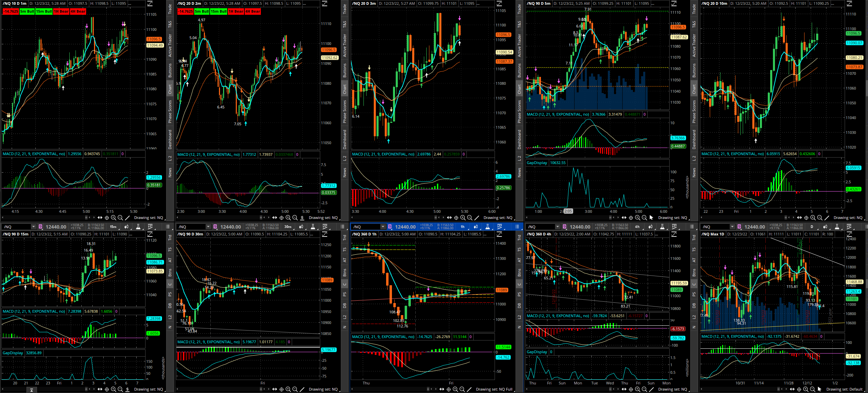Screen dimensions: 868x393
Task: Open Patterns icon on the 15m chart toolbar
Action: (x=150, y=227)
